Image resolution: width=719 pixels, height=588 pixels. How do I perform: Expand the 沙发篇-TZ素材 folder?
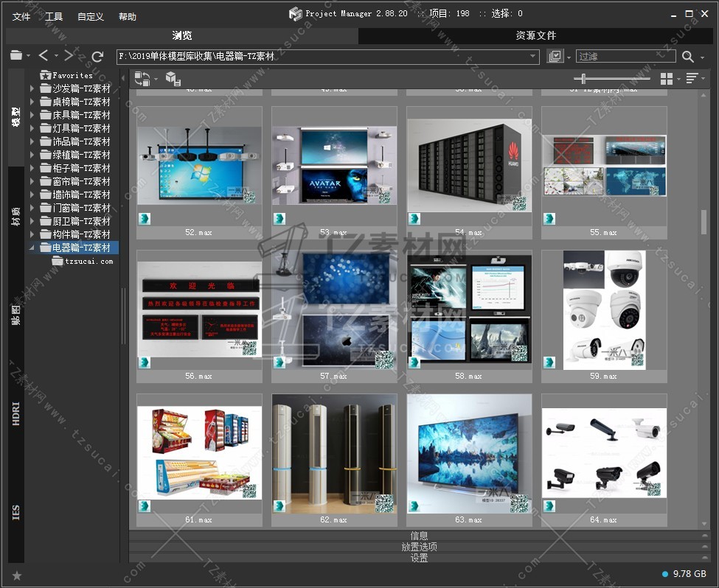(32, 88)
